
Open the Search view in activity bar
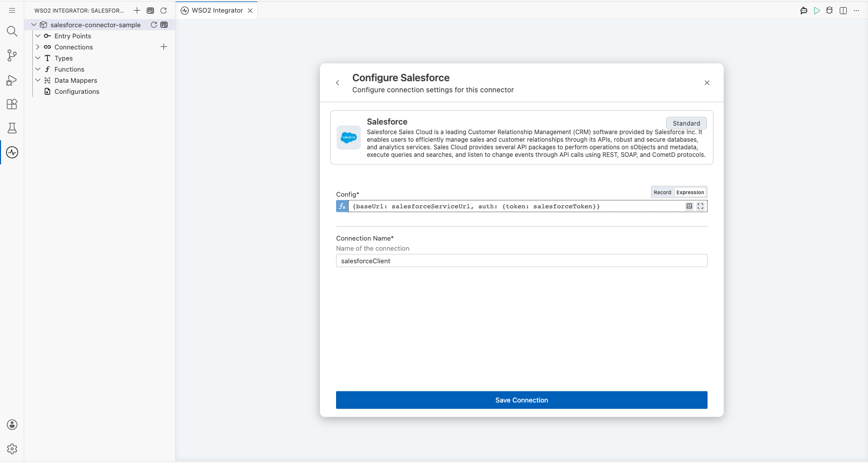(12, 31)
